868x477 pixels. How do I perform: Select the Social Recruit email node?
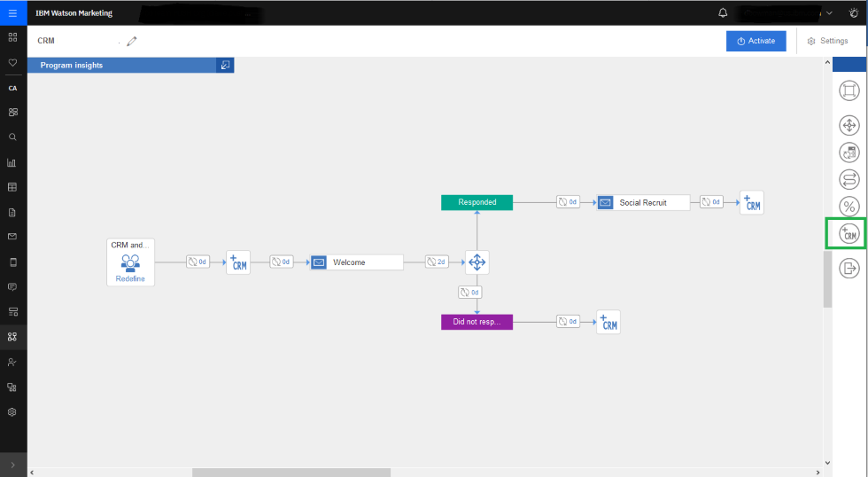click(643, 203)
